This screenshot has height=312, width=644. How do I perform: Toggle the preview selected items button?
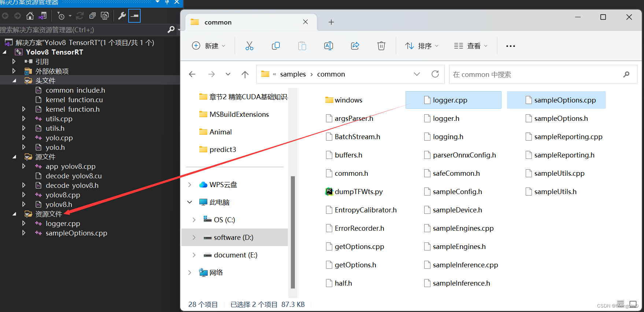(x=134, y=16)
